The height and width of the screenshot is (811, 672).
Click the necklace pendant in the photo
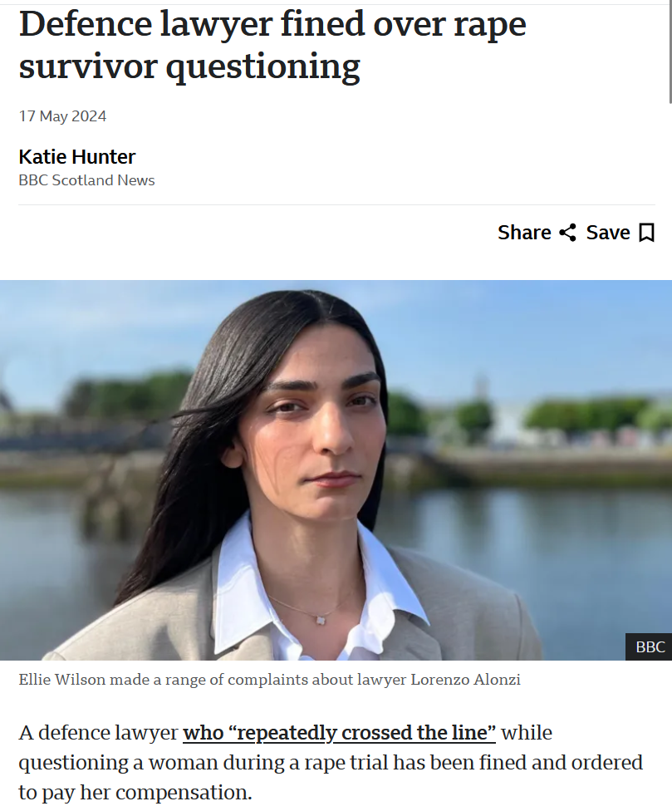321,620
